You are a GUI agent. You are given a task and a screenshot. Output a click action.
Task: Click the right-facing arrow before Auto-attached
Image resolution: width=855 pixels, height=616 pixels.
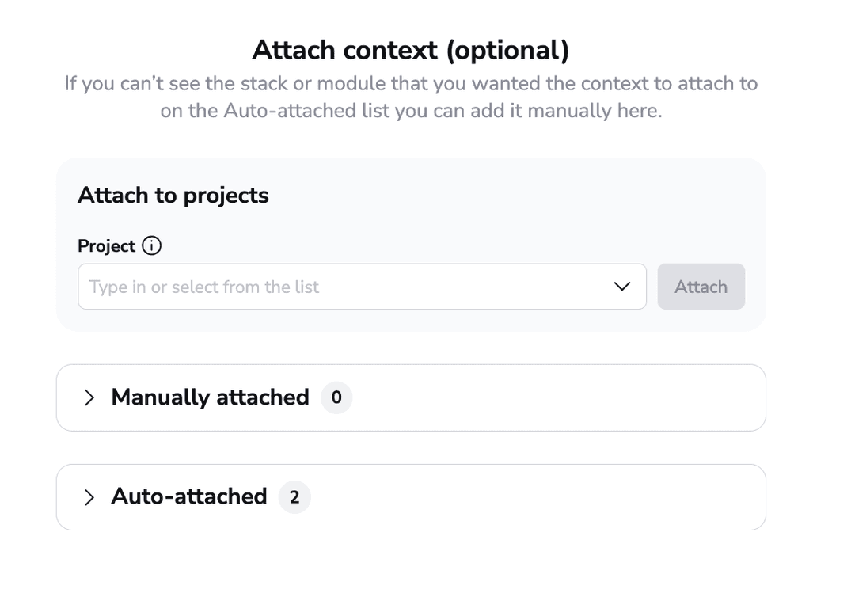pyautogui.click(x=89, y=497)
